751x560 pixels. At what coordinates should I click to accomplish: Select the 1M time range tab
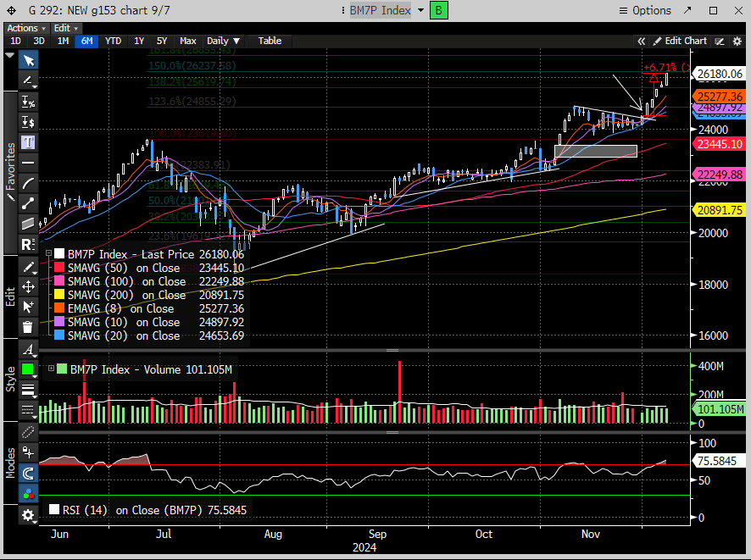[63, 42]
